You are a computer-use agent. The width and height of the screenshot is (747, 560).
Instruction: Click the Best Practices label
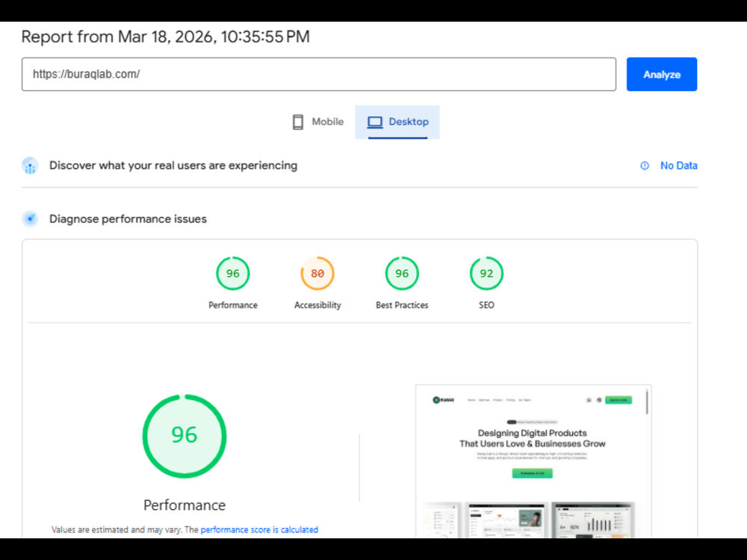click(402, 305)
